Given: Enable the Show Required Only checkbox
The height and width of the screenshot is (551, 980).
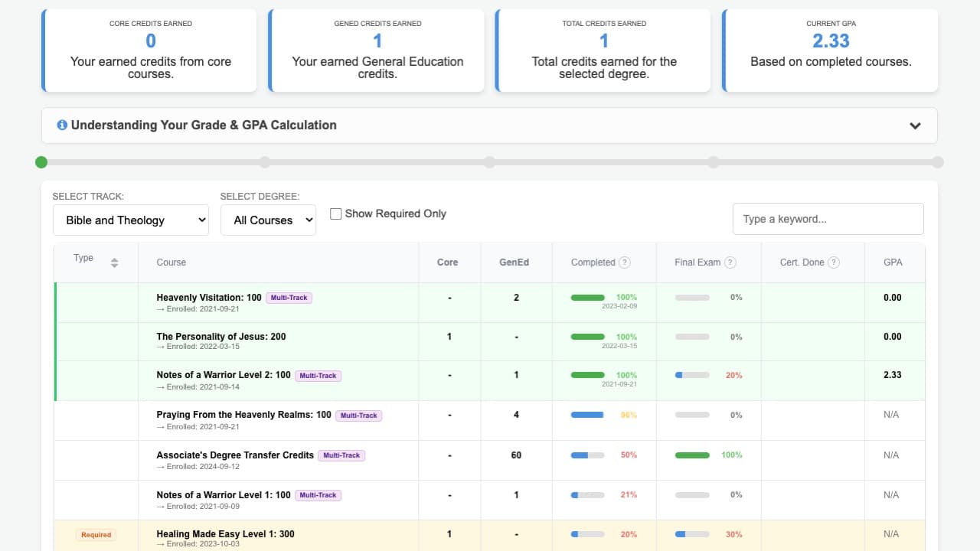Looking at the screenshot, I should [335, 214].
